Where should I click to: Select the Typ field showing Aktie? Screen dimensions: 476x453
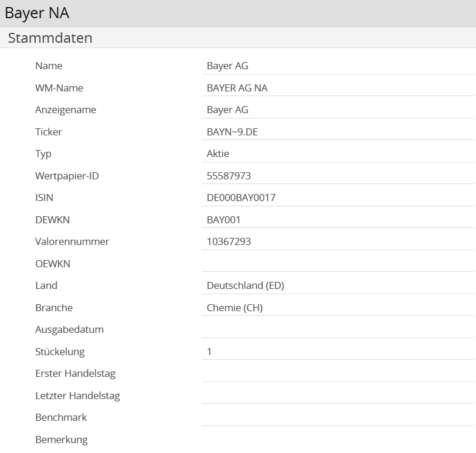338,154
